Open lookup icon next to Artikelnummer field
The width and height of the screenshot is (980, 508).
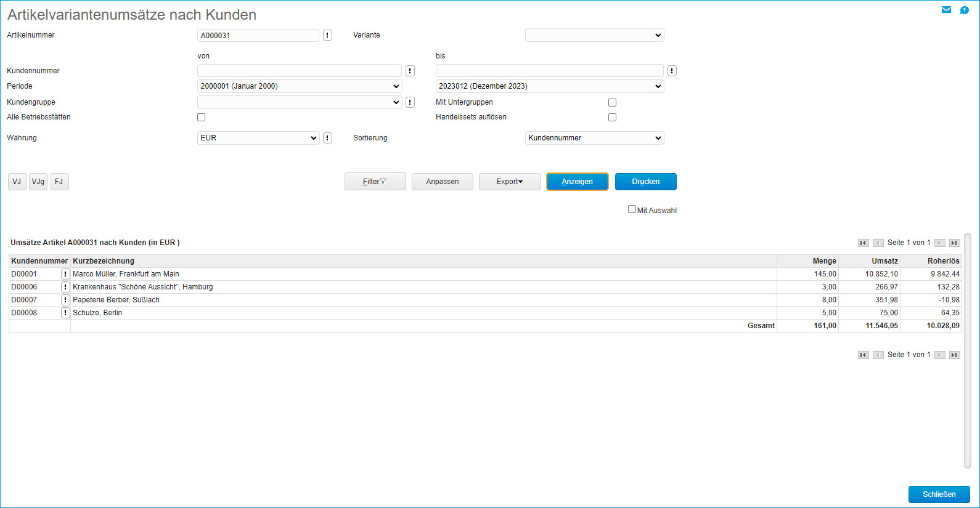click(327, 36)
